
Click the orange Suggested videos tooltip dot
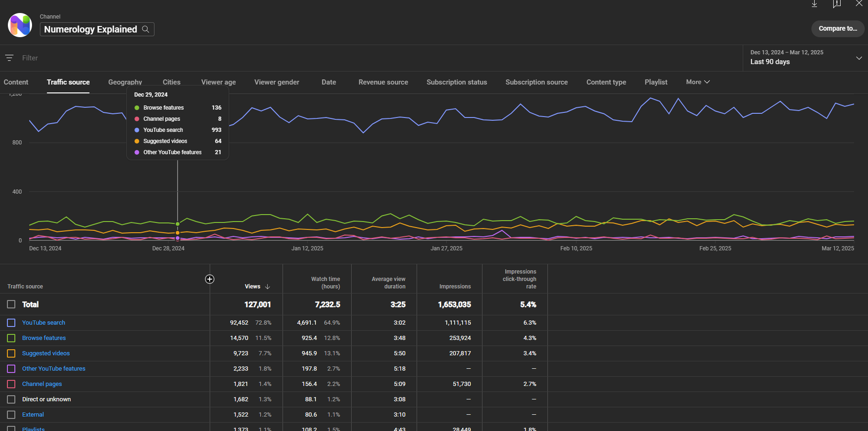pyautogui.click(x=137, y=141)
